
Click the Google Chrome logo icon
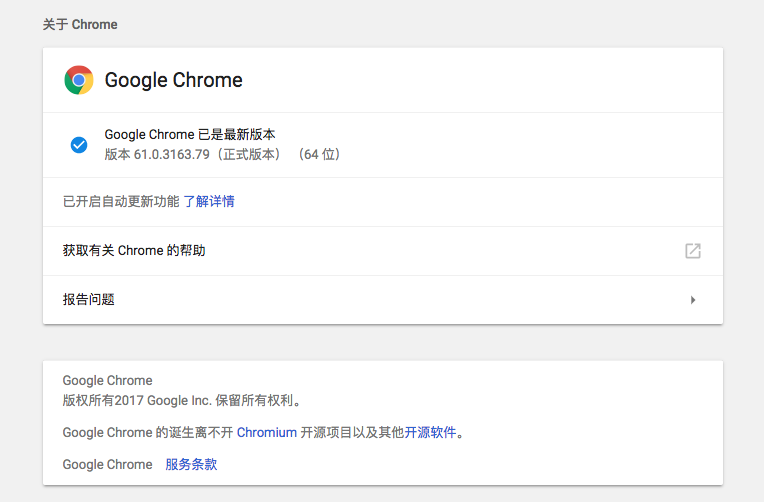click(x=78, y=80)
